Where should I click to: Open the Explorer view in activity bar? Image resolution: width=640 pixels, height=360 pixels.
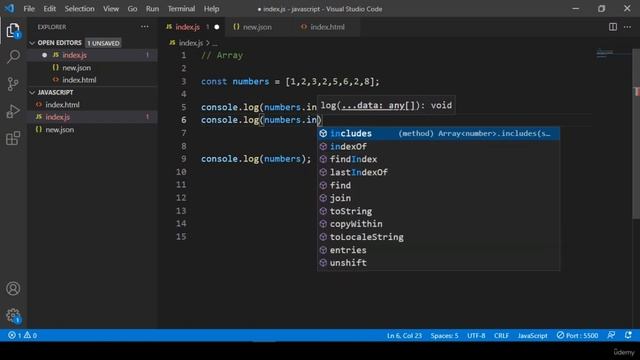click(13, 31)
